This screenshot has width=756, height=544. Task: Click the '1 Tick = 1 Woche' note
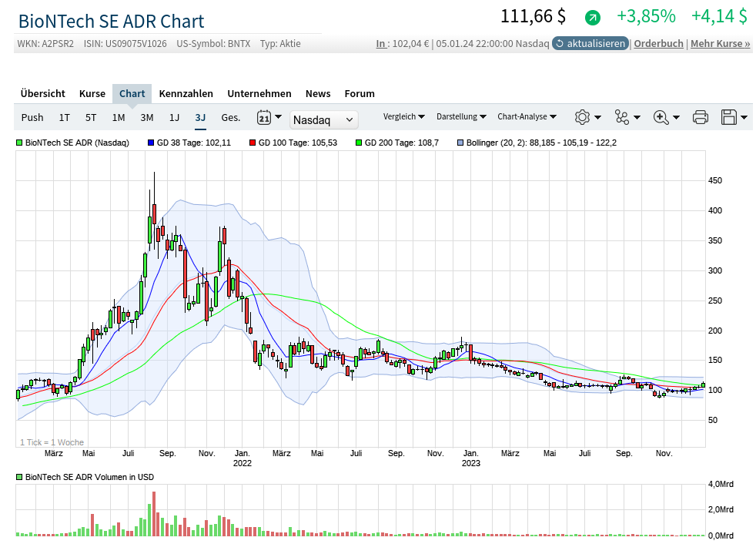pyautogui.click(x=52, y=442)
